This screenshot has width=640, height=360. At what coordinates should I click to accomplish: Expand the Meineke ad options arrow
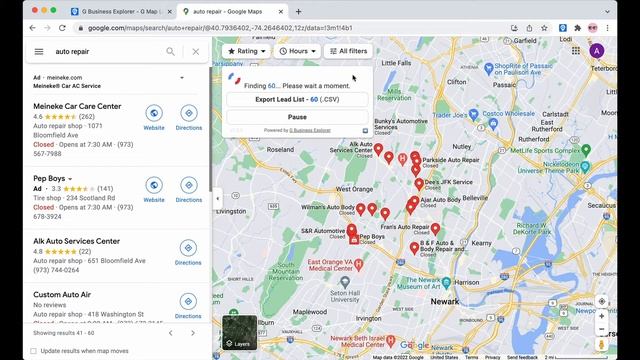point(182,78)
